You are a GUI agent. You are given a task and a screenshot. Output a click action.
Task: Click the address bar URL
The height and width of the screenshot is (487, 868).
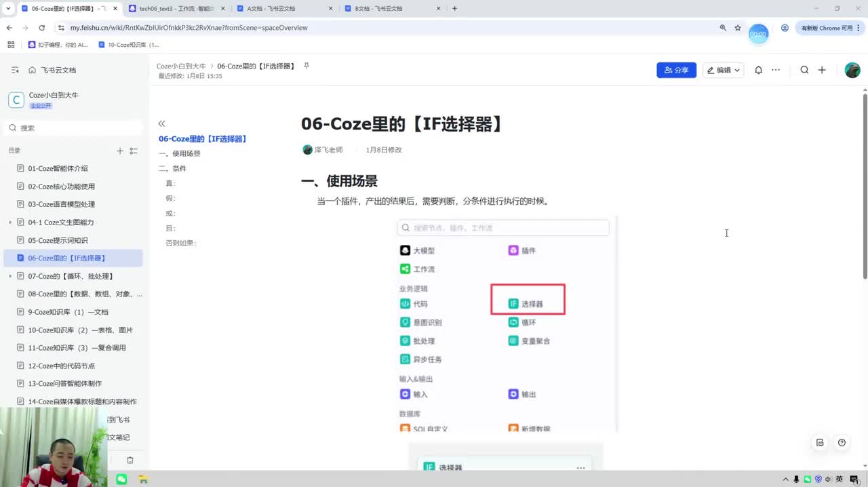point(189,28)
